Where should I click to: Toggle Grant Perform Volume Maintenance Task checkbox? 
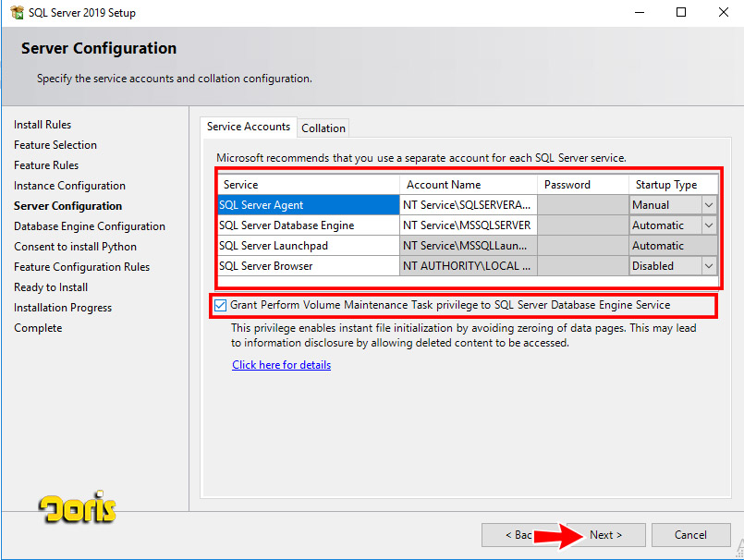[x=220, y=305]
